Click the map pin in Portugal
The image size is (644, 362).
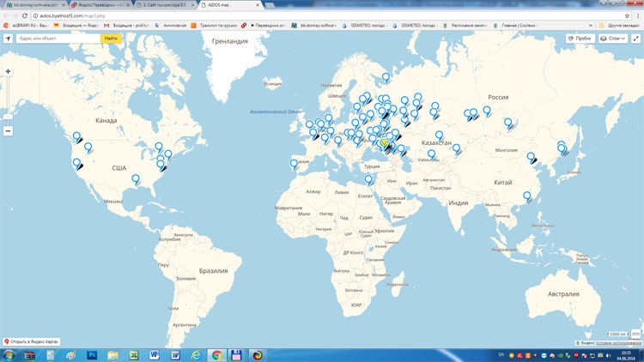tap(295, 163)
